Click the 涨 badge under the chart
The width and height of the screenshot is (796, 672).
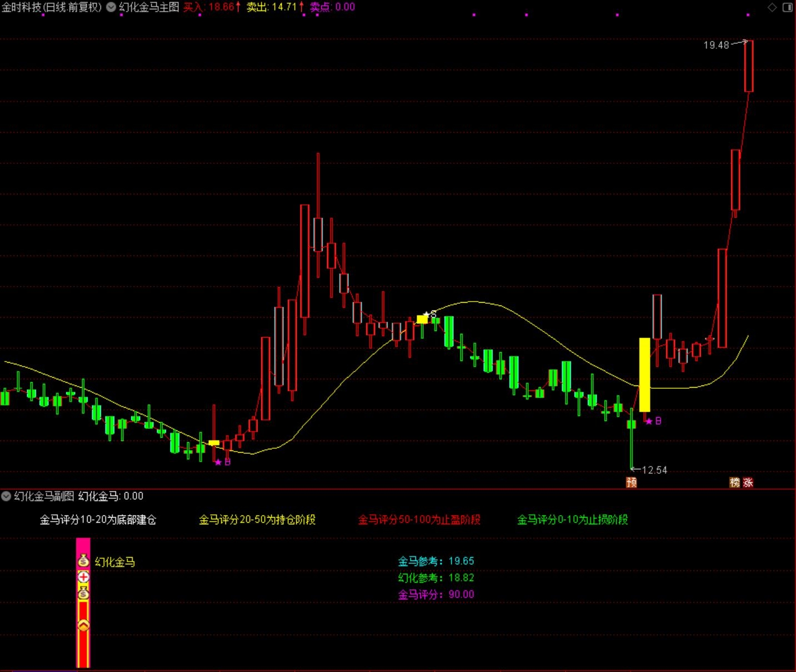[748, 482]
